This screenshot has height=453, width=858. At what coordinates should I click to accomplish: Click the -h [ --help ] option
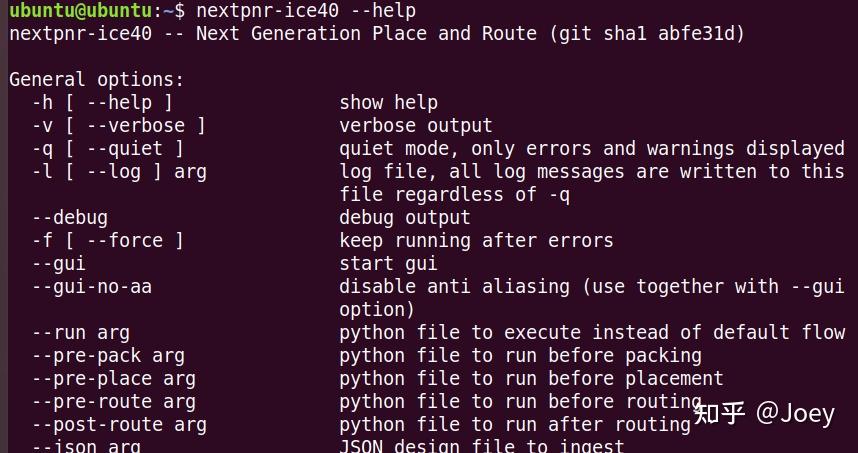102,103
